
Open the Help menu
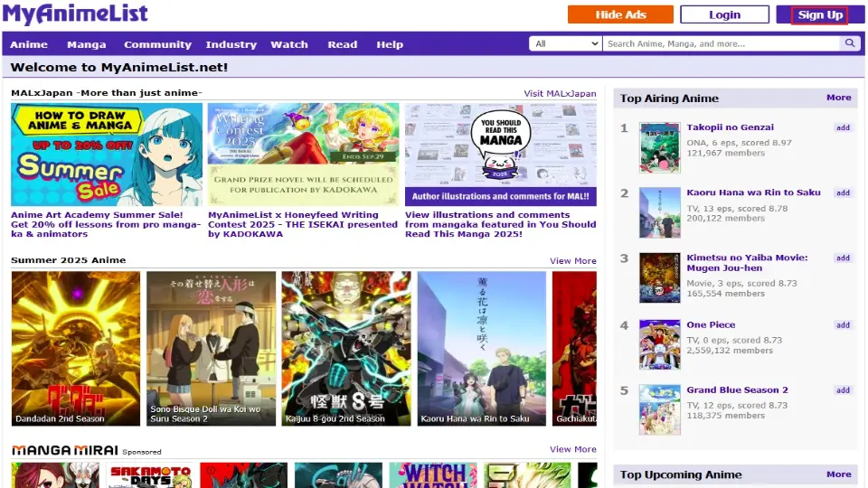tap(390, 45)
